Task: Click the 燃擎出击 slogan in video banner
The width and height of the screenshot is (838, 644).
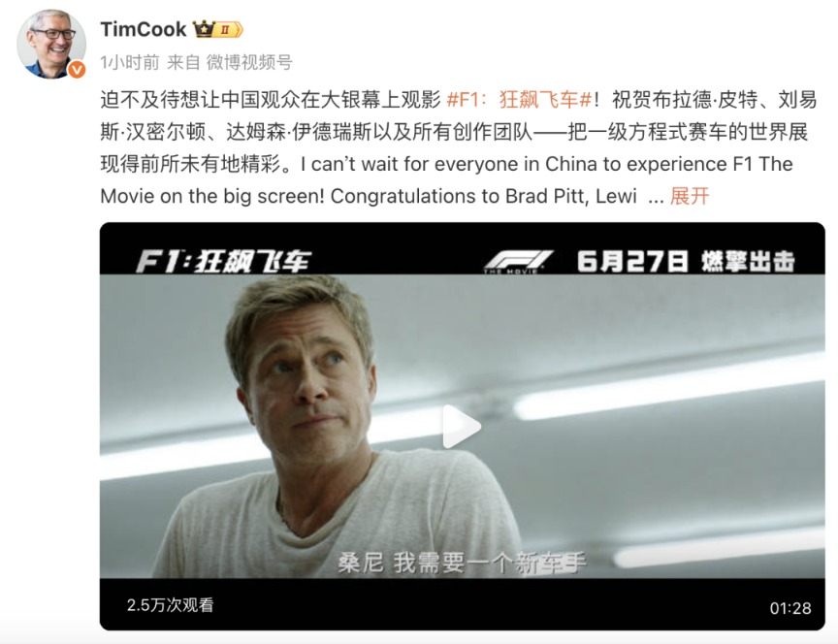Action: (748, 261)
